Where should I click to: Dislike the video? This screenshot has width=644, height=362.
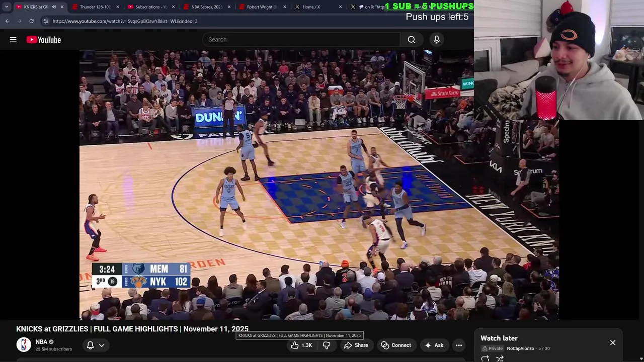pyautogui.click(x=327, y=345)
